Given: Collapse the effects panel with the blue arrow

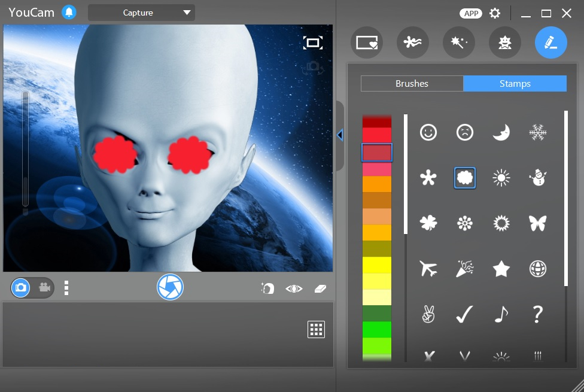Looking at the screenshot, I should 340,135.
